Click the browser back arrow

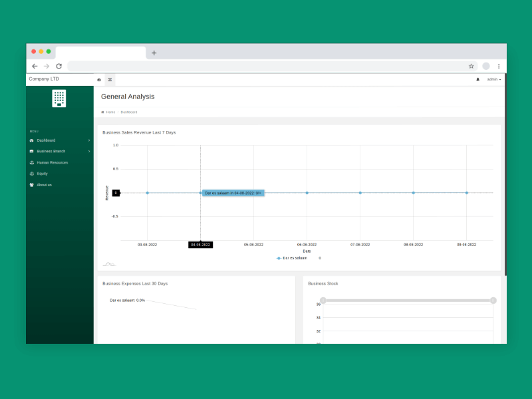point(35,66)
